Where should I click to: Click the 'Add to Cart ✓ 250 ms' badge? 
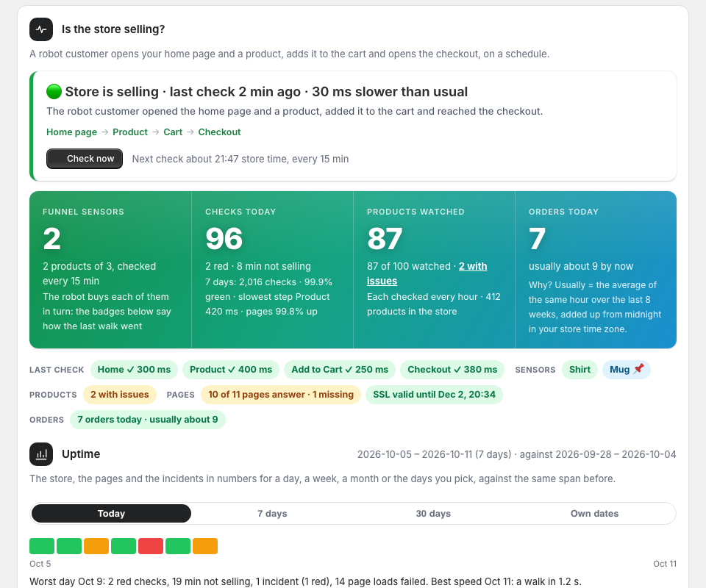coord(340,370)
